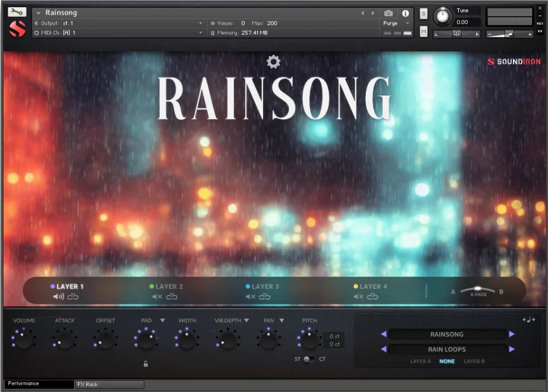The image size is (548, 392).
Task: Click the pv button in header
Action: (540, 32)
